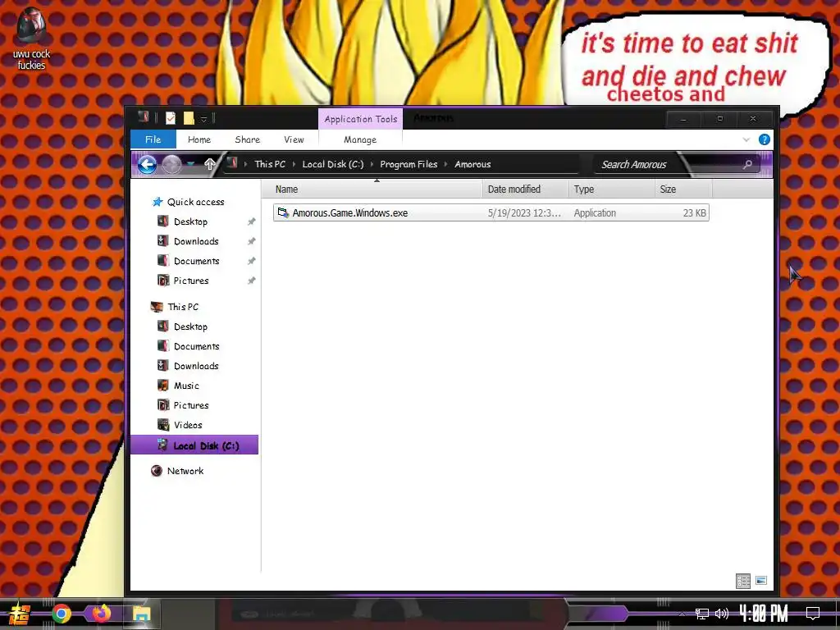Image resolution: width=840 pixels, height=630 pixels.
Task: Select the Application Tools contextual tab
Action: (361, 119)
